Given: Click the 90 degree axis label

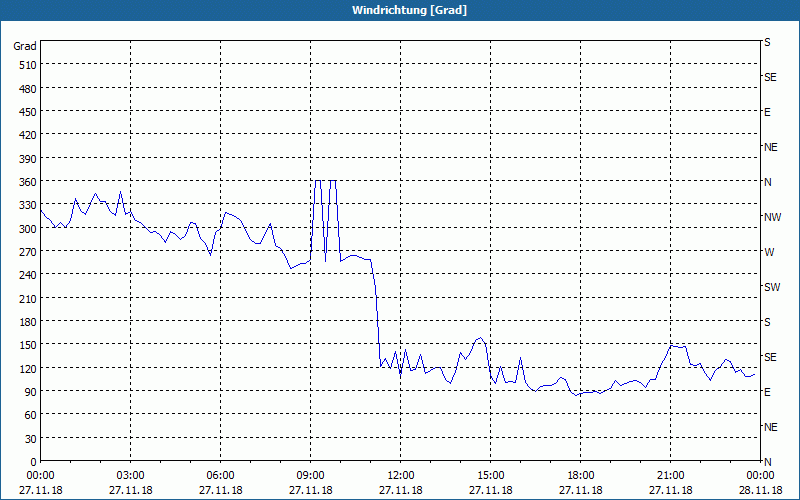Looking at the screenshot, I should (31, 392).
